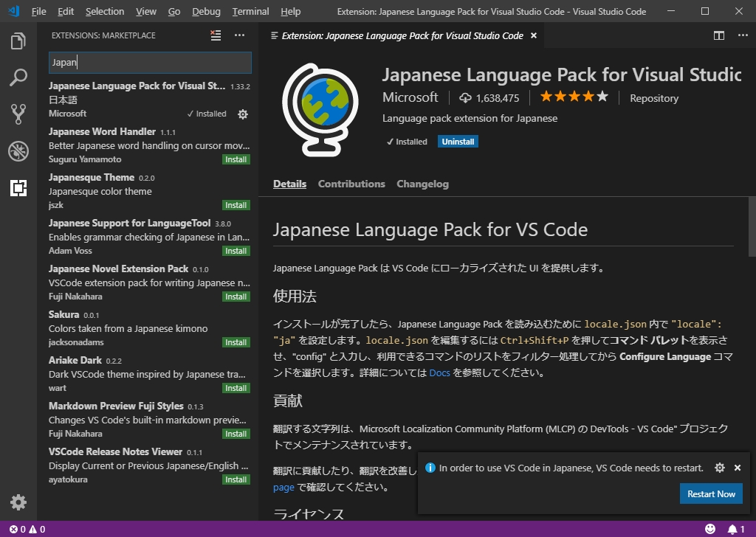Screen dimensions: 756x537
Task: Open the Source Control view
Action: coord(18,114)
